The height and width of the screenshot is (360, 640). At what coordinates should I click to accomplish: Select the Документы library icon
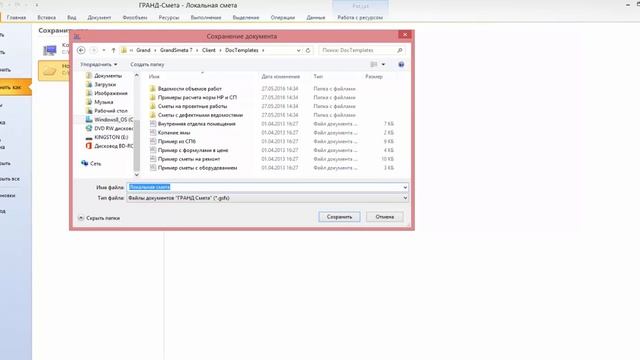coord(89,76)
